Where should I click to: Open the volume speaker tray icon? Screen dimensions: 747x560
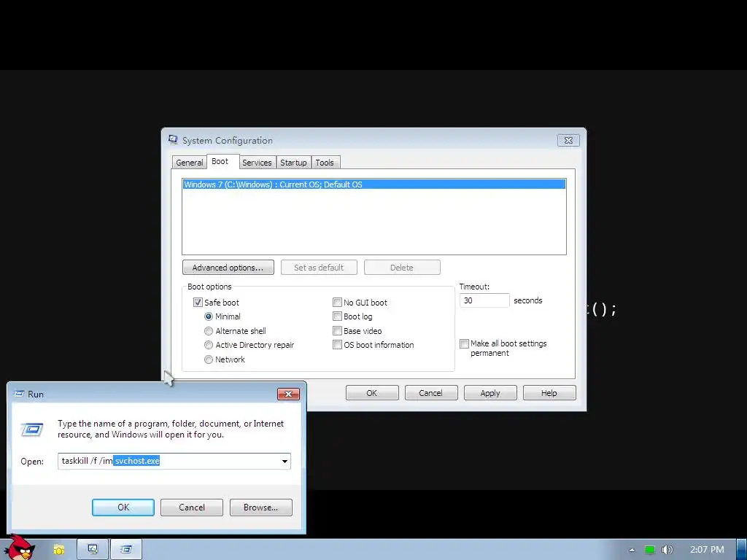tap(667, 550)
